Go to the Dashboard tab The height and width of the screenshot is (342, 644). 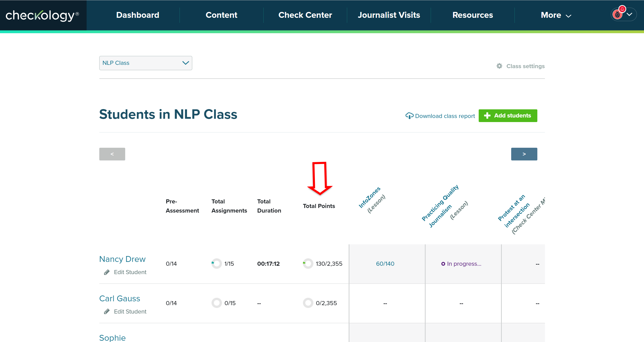click(x=138, y=15)
